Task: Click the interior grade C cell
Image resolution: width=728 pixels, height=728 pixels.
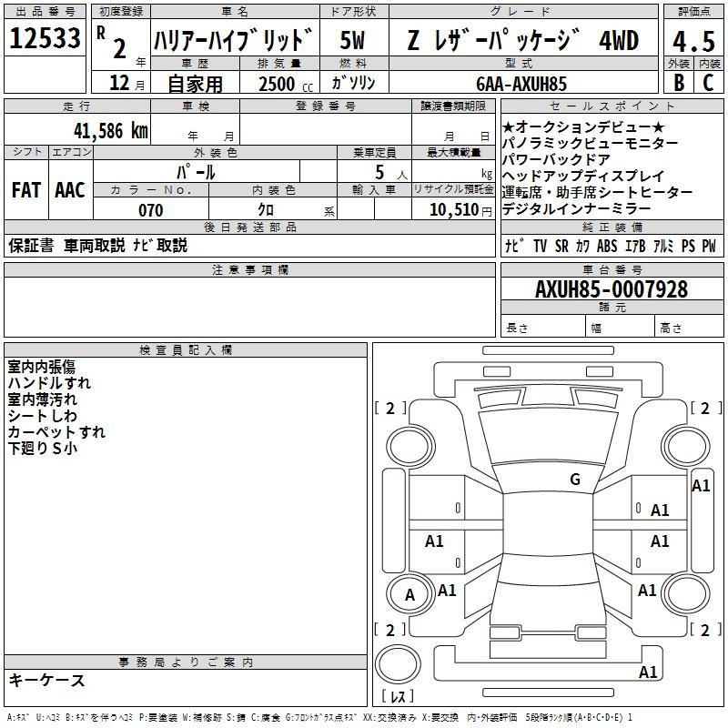Action: (708, 82)
